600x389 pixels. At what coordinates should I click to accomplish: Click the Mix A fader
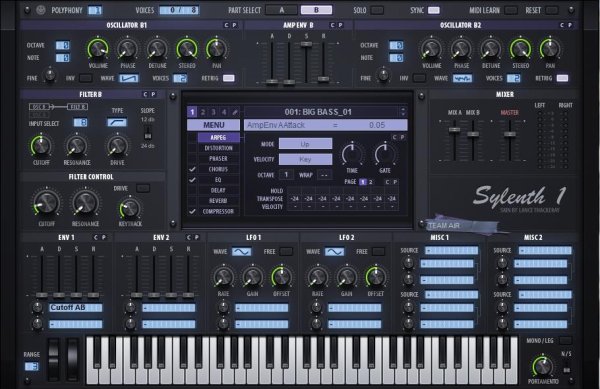tap(454, 130)
